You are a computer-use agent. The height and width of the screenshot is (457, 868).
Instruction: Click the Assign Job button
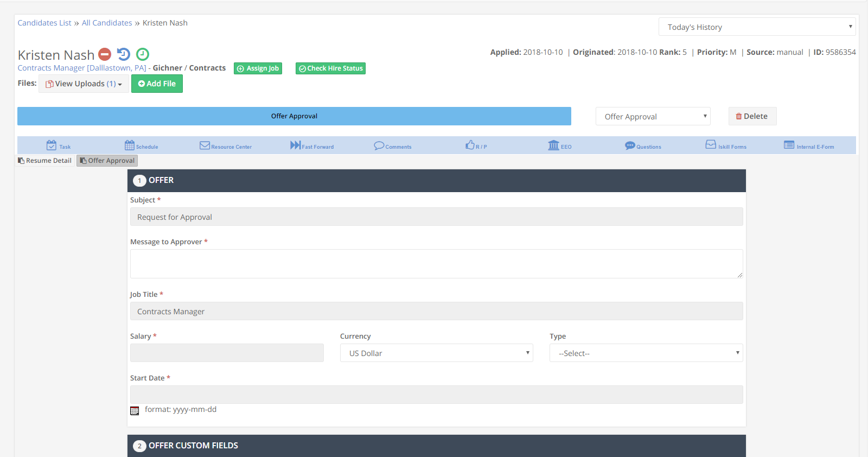[258, 68]
